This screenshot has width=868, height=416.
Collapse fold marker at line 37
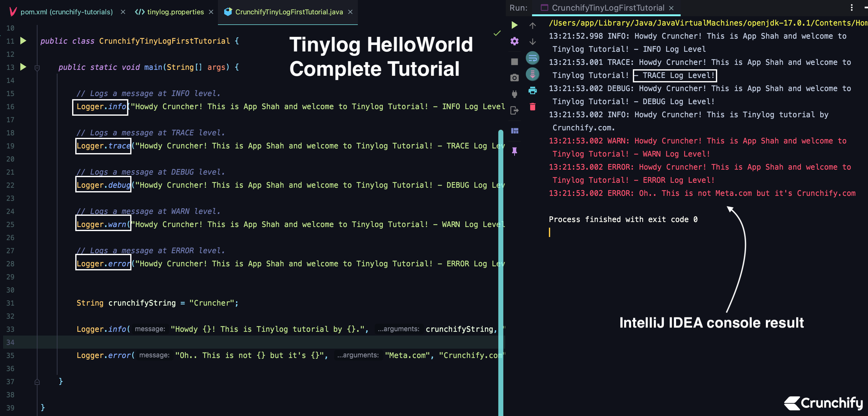pos(37,382)
